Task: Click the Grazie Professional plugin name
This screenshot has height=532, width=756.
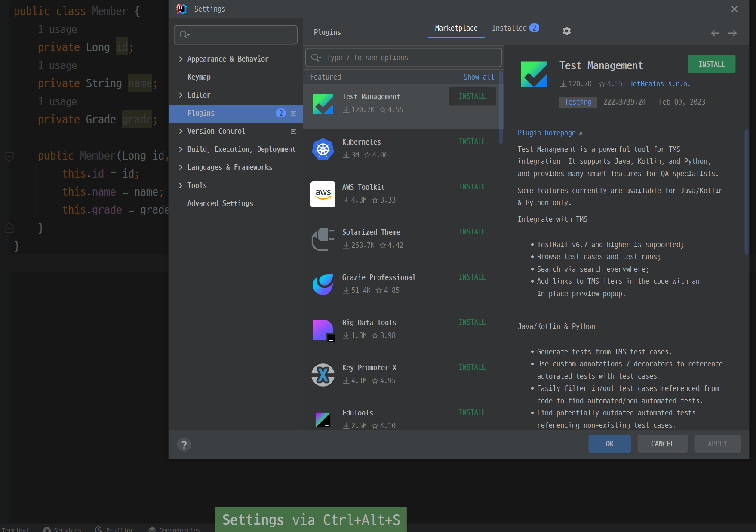Action: coord(379,277)
